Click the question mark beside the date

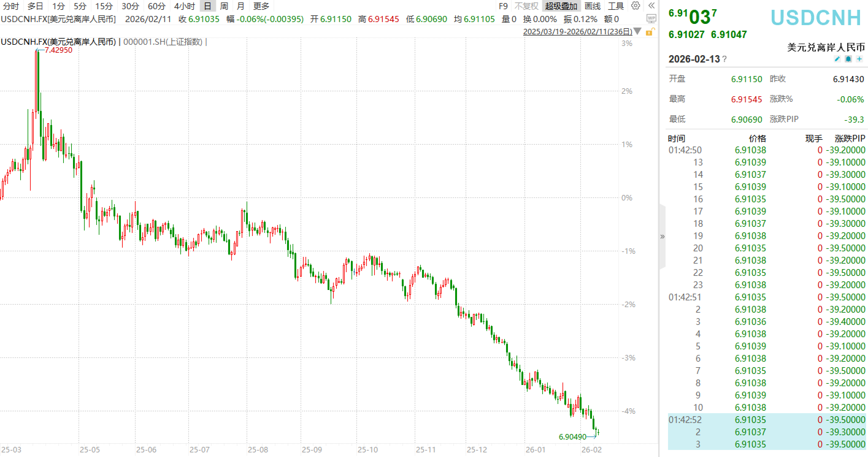pyautogui.click(x=725, y=59)
